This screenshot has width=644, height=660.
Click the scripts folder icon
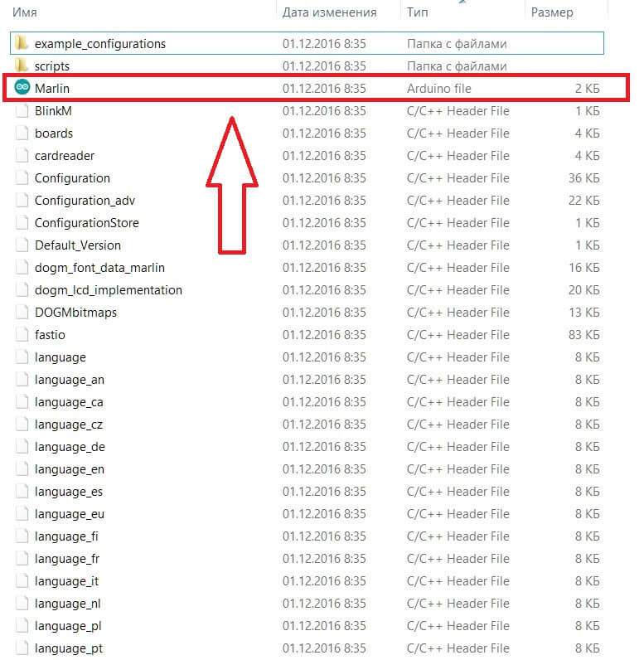22,66
